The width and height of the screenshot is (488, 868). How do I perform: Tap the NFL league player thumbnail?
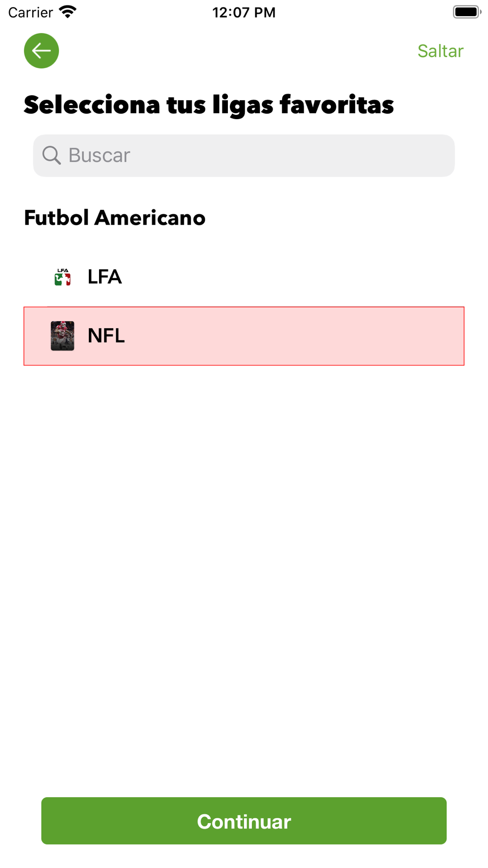pos(62,336)
